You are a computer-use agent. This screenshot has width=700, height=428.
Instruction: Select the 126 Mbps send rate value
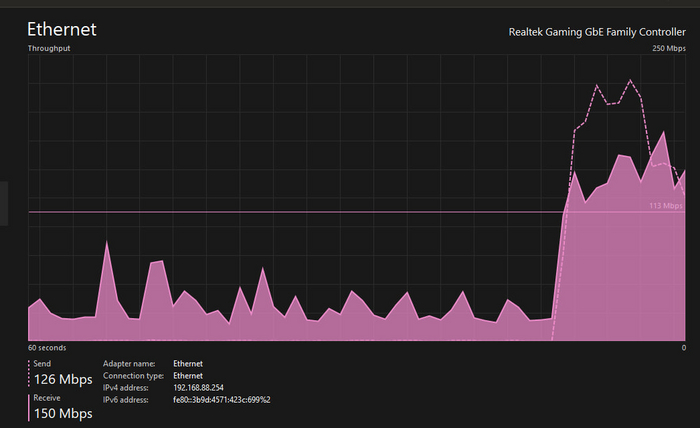point(63,379)
